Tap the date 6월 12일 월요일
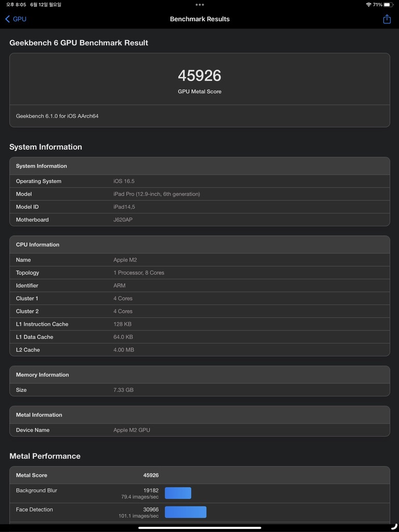This screenshot has height=532, width=399. pos(46,5)
